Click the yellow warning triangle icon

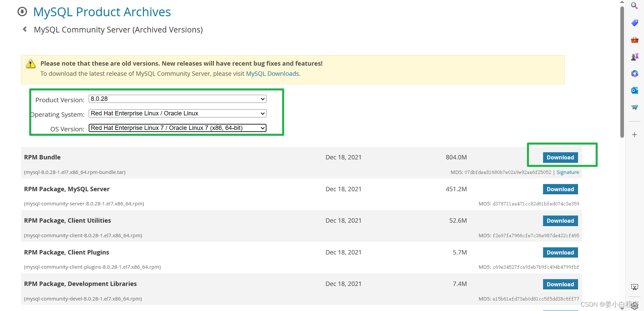(30, 64)
